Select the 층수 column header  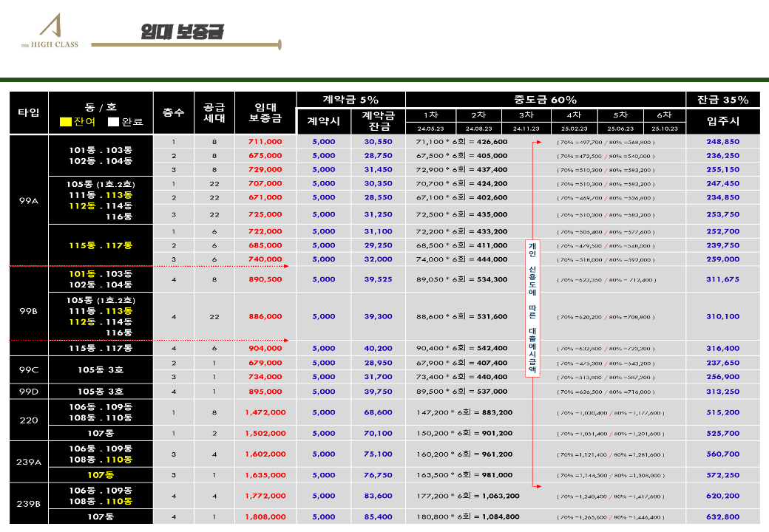click(173, 113)
